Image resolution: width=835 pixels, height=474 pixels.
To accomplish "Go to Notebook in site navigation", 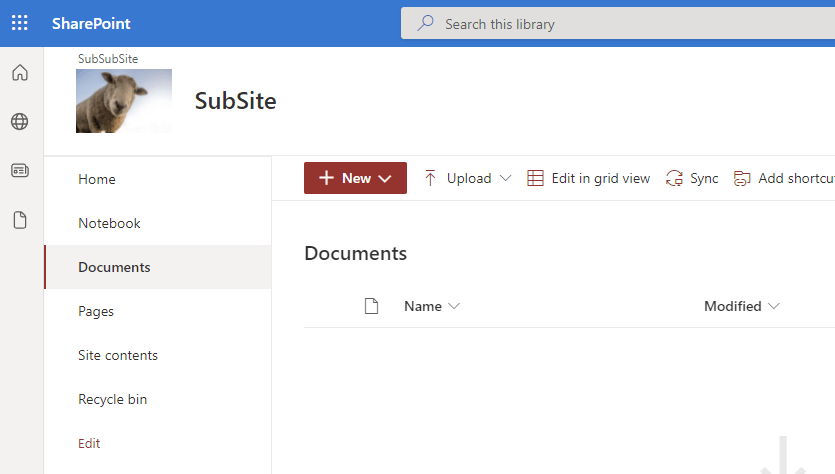I will click(x=109, y=223).
